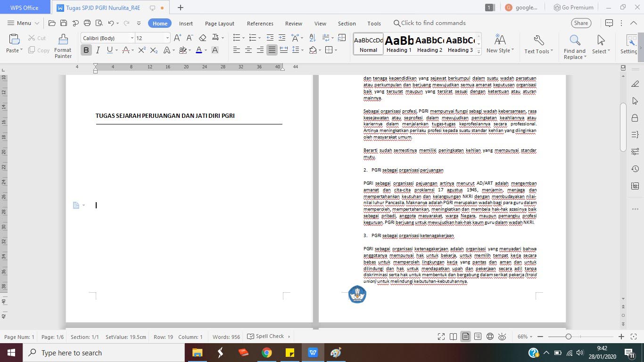The image size is (644, 362).
Task: Open the New Style panel
Action: [x=500, y=46]
